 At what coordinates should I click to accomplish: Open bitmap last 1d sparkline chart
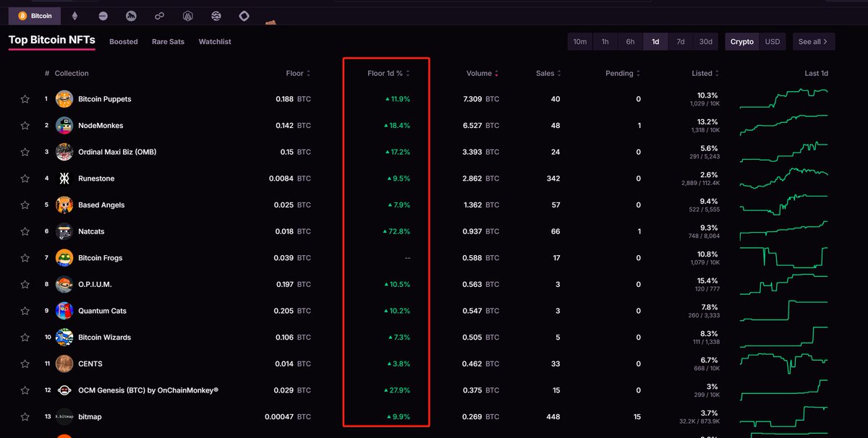(x=784, y=417)
